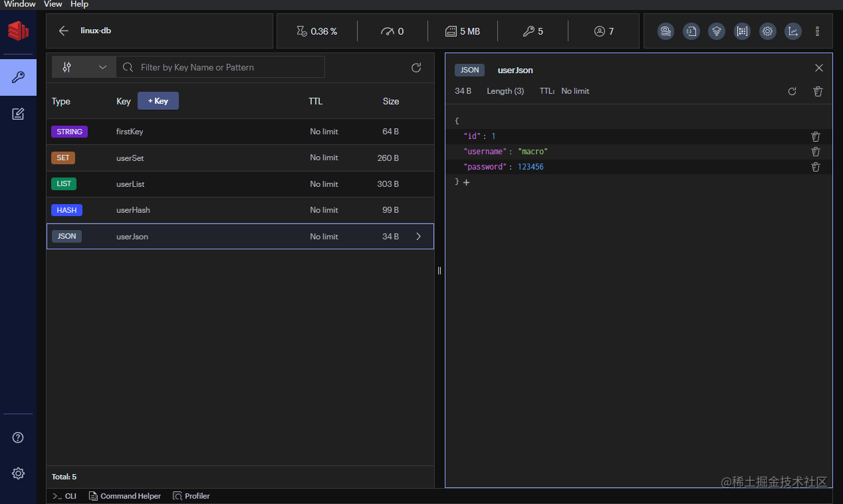The image size is (843, 504).
Task: Open the Settings gear in the left sidebar
Action: 18,473
